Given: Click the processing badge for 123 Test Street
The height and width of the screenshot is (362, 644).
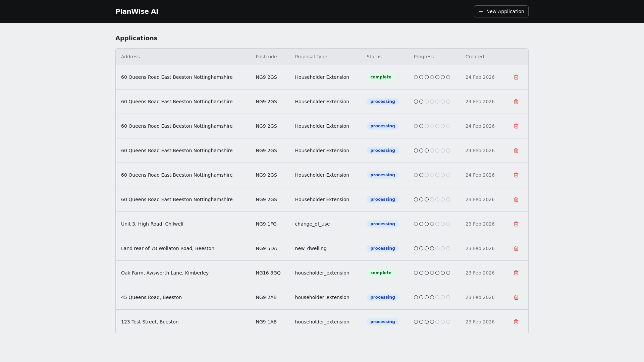Looking at the screenshot, I should [x=382, y=322].
